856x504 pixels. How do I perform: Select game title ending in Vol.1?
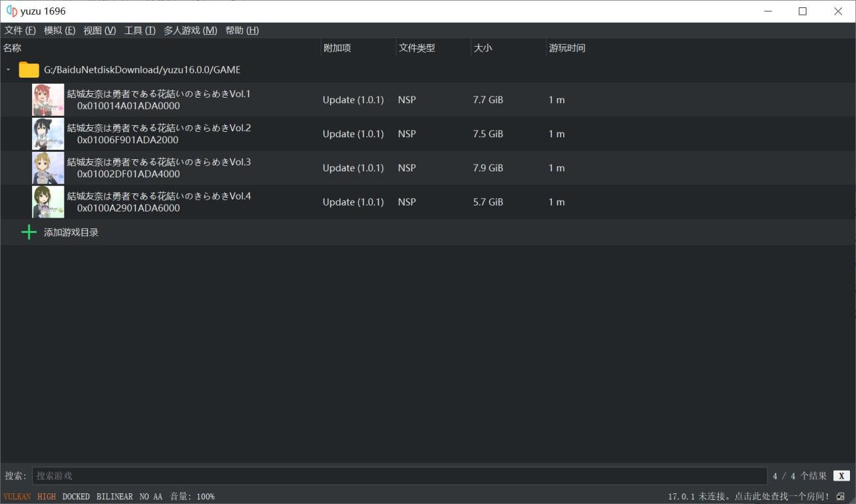(x=159, y=94)
